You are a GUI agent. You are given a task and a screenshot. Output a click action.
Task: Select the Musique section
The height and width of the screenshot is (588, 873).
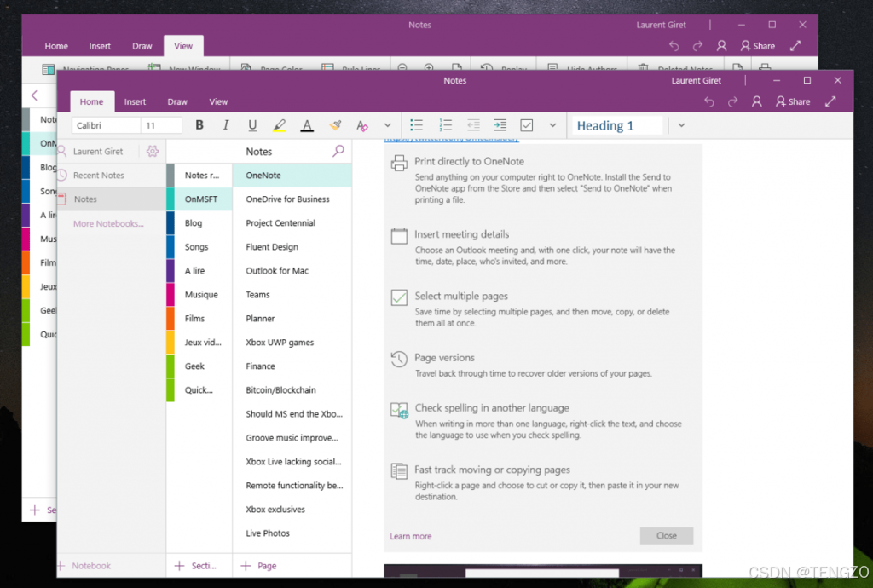click(x=199, y=295)
